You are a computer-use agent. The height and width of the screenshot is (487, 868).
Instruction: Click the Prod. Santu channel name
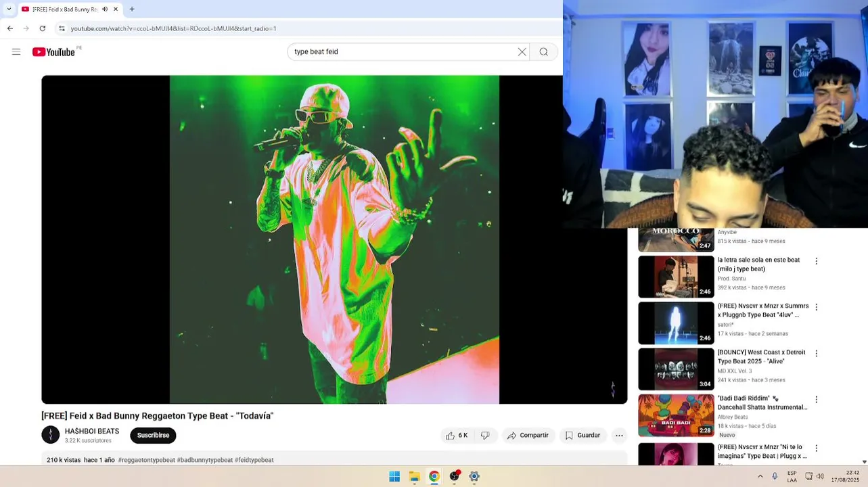[x=731, y=279]
